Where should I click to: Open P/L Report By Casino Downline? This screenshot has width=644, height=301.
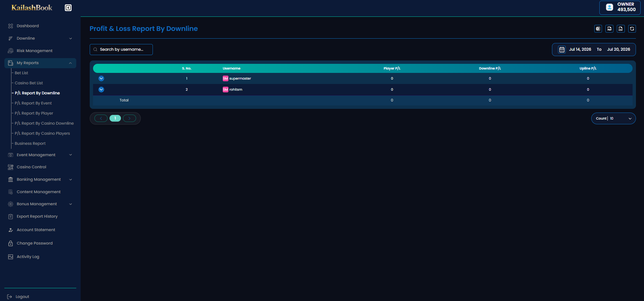[44, 123]
